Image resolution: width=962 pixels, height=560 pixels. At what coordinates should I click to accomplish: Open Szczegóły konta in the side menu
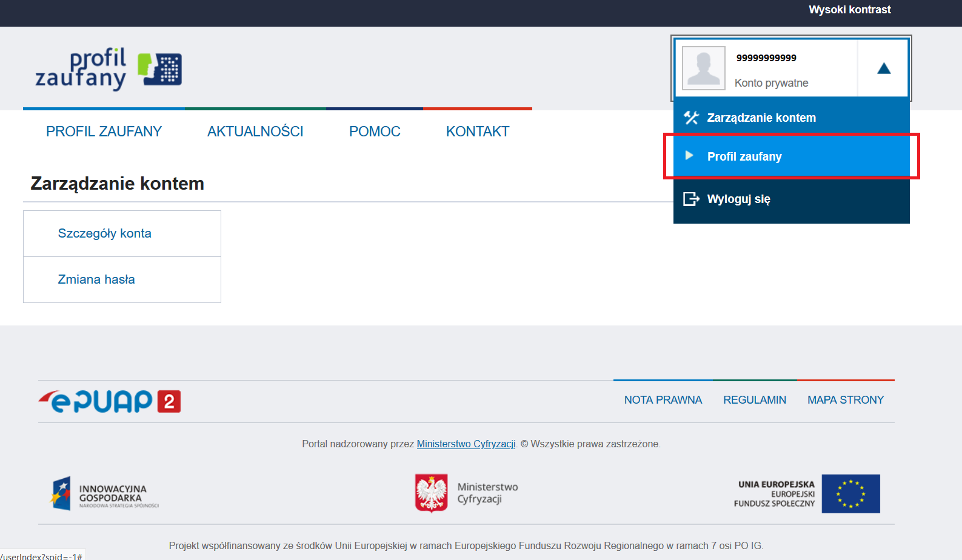[122, 233]
